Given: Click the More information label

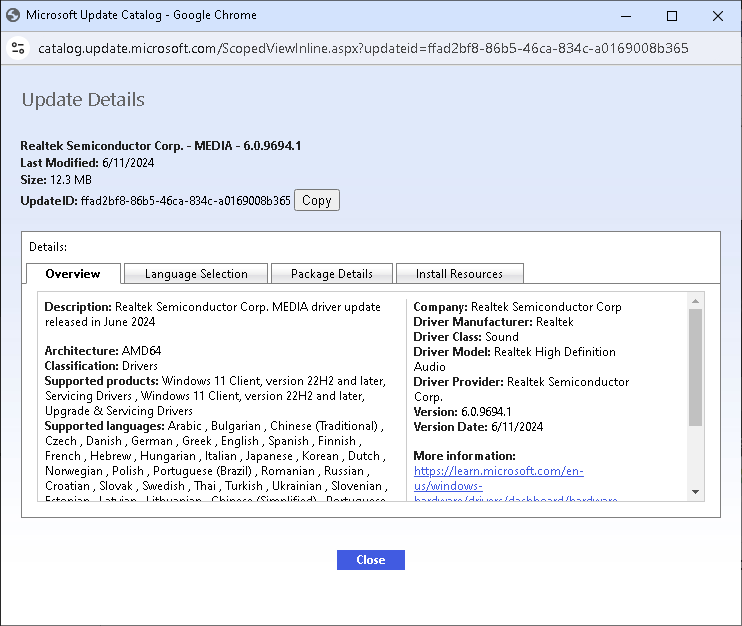Looking at the screenshot, I should 464,456.
